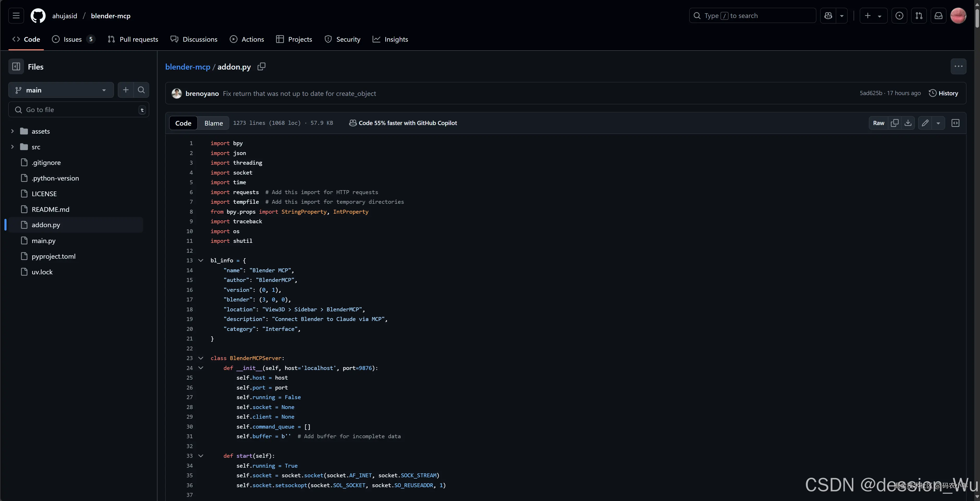Click the pencil edit file icon
The height and width of the screenshot is (501, 980).
click(925, 123)
